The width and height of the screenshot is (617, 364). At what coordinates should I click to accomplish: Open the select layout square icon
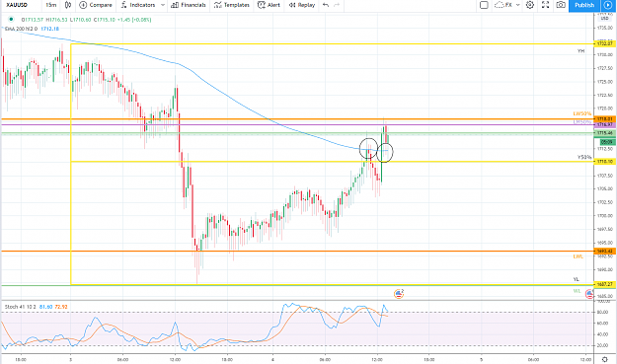point(484,5)
